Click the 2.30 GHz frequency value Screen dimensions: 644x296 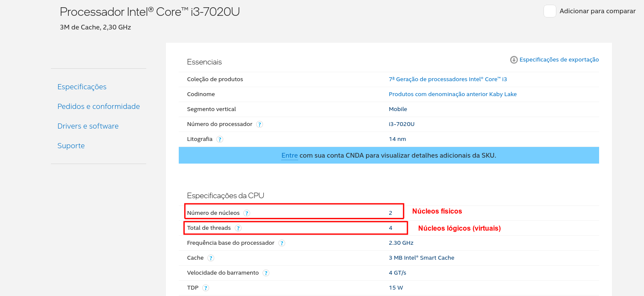[x=401, y=243]
